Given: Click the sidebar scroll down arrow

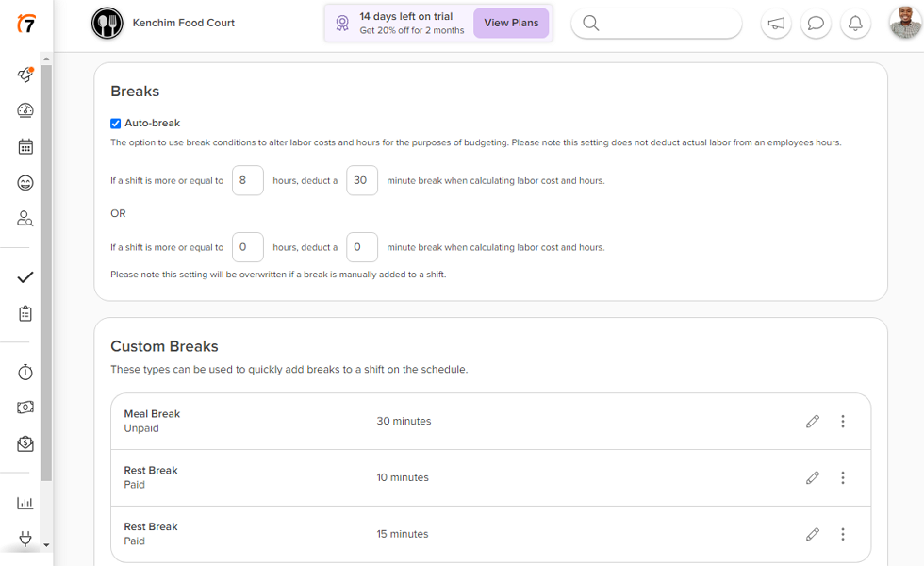Looking at the screenshot, I should (x=46, y=545).
